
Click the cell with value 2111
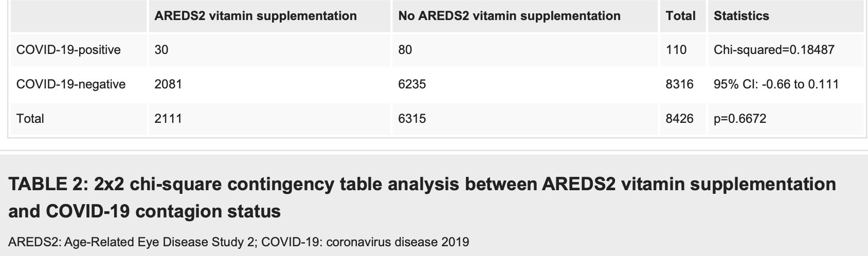point(168,119)
